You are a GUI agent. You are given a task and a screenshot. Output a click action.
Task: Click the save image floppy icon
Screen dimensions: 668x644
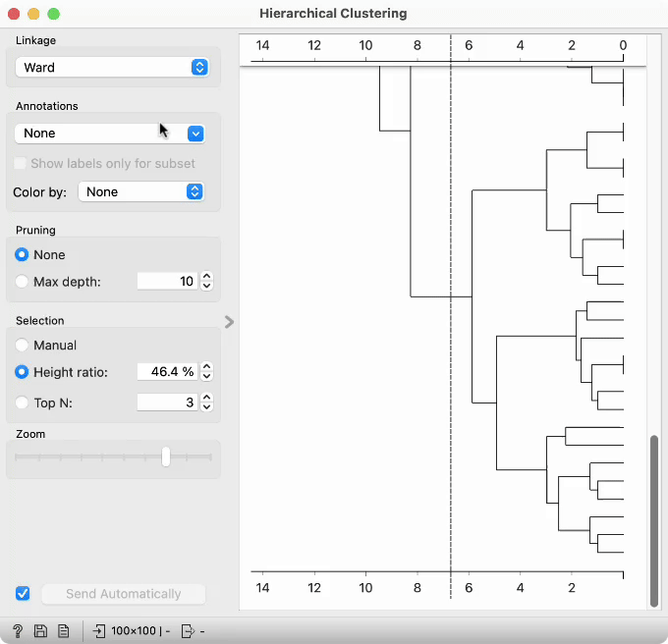[x=40, y=631]
